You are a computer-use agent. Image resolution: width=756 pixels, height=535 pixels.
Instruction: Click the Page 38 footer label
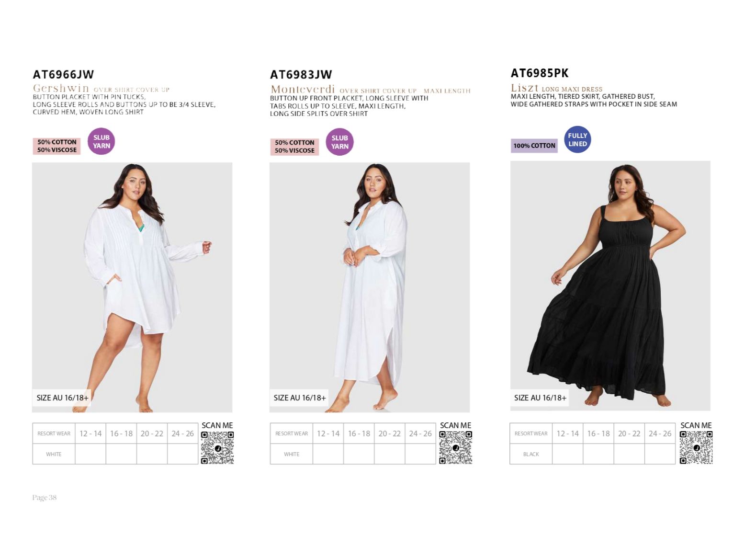(45, 498)
